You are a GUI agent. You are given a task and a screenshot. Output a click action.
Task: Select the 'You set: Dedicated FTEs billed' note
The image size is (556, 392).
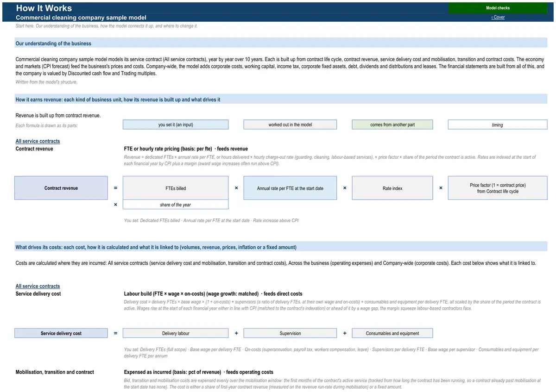(211, 220)
